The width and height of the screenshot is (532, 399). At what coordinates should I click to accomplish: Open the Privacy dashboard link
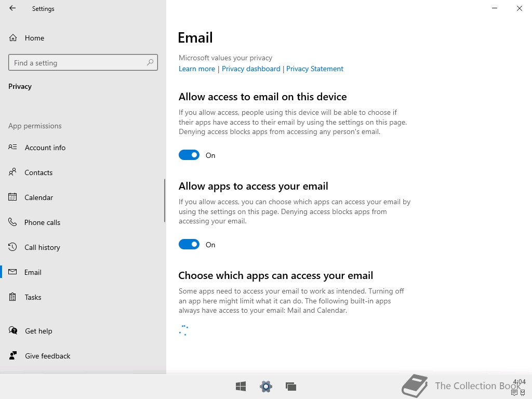251,69
